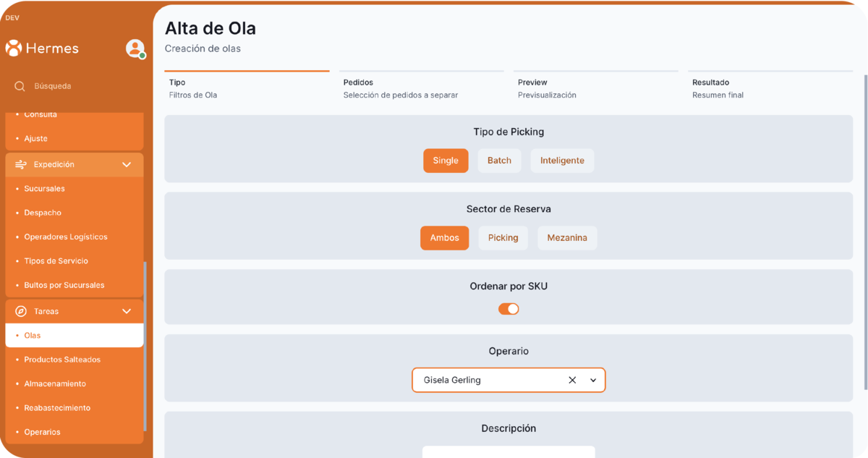Open Productos Salteados in sidebar

click(62, 360)
